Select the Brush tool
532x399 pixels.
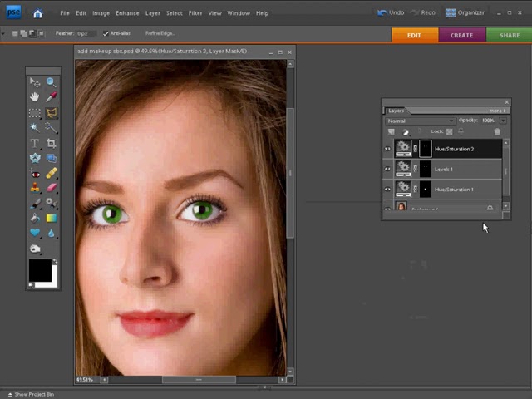click(x=35, y=203)
